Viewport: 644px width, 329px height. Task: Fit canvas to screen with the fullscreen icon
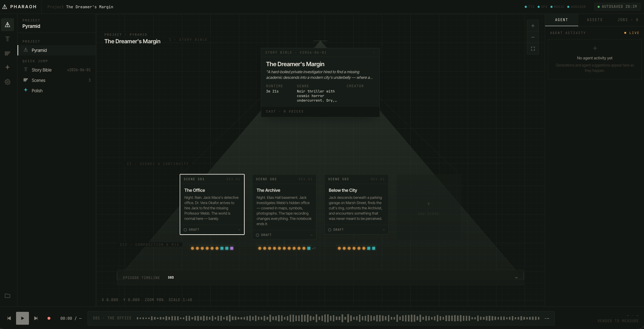pos(533,49)
